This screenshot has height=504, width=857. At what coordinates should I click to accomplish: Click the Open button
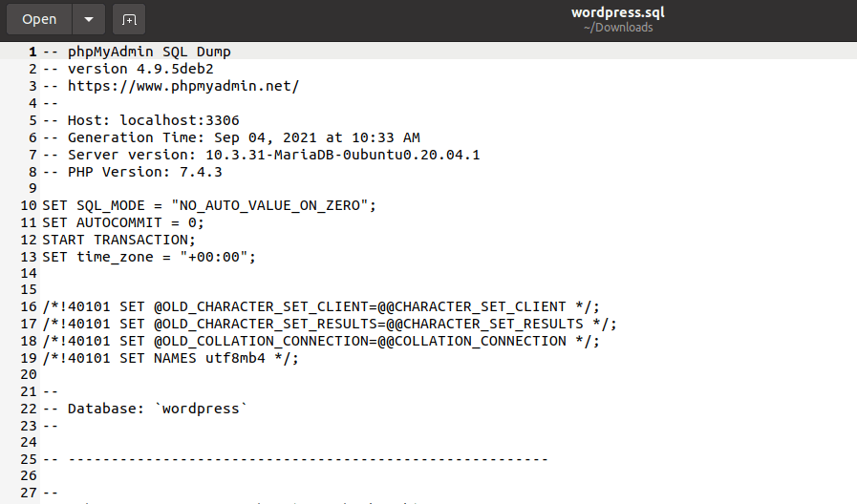point(39,19)
